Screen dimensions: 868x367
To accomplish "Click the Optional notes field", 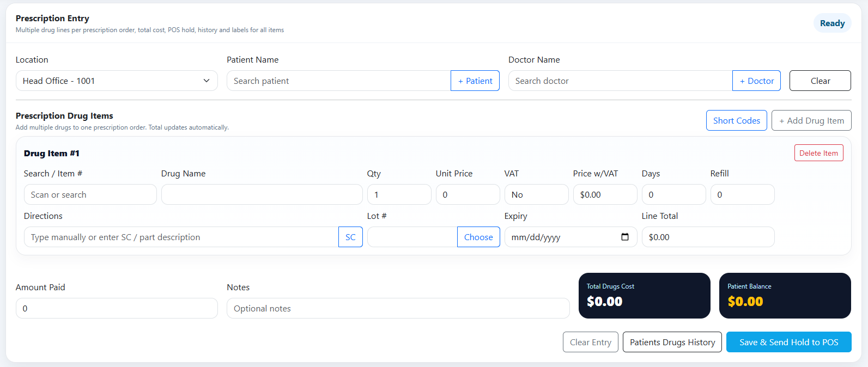I will pyautogui.click(x=398, y=308).
